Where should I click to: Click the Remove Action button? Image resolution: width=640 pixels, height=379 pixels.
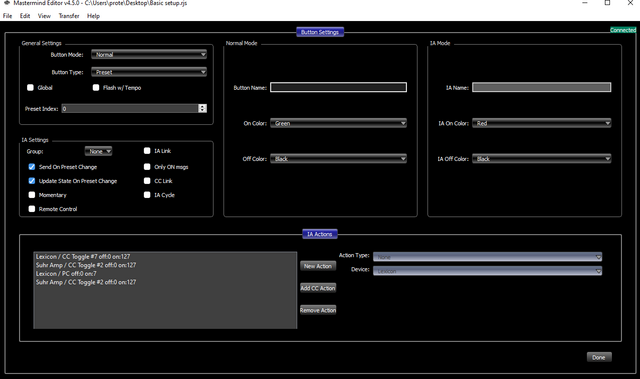click(318, 310)
